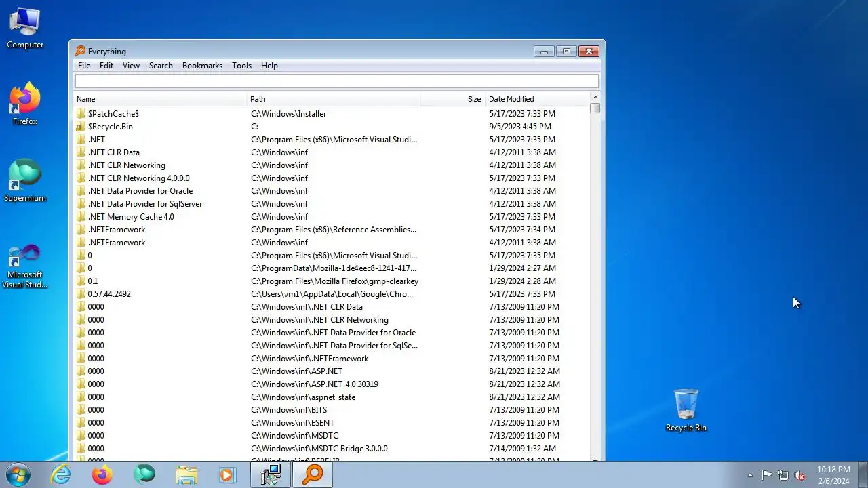The image size is (868, 488).
Task: Click path C:\Windows\inf\ASP.NET
Action: pyautogui.click(x=296, y=371)
